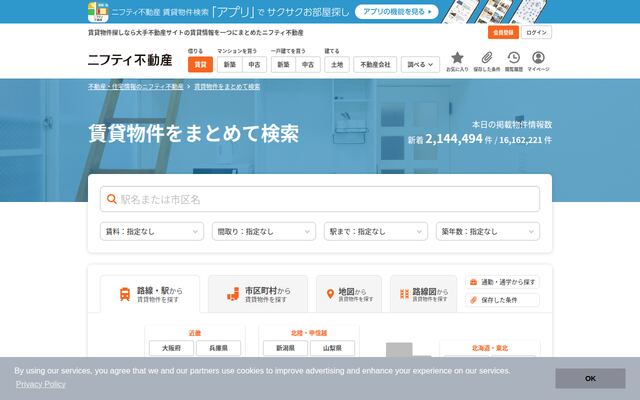Open マイページ user profile icon
This screenshot has height=400, width=640.
pyautogui.click(x=538, y=62)
